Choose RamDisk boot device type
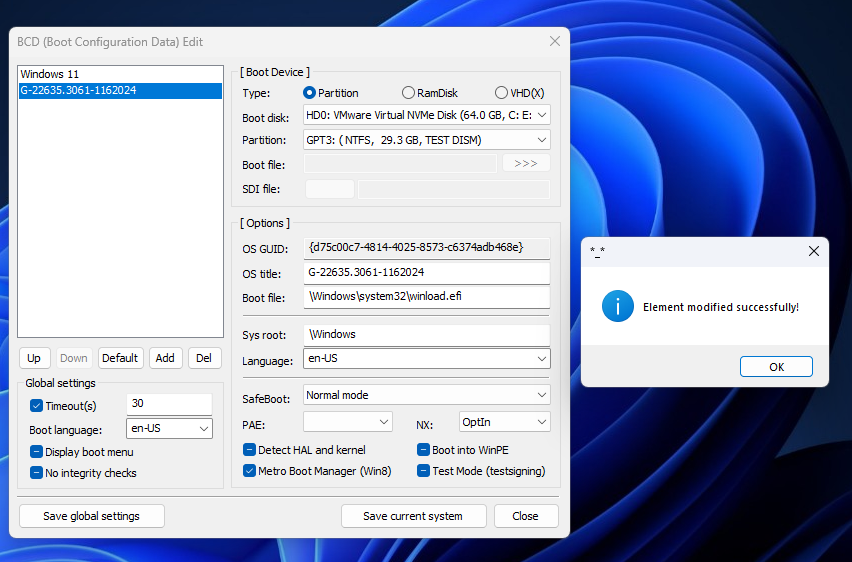The image size is (852, 562). 430,93
